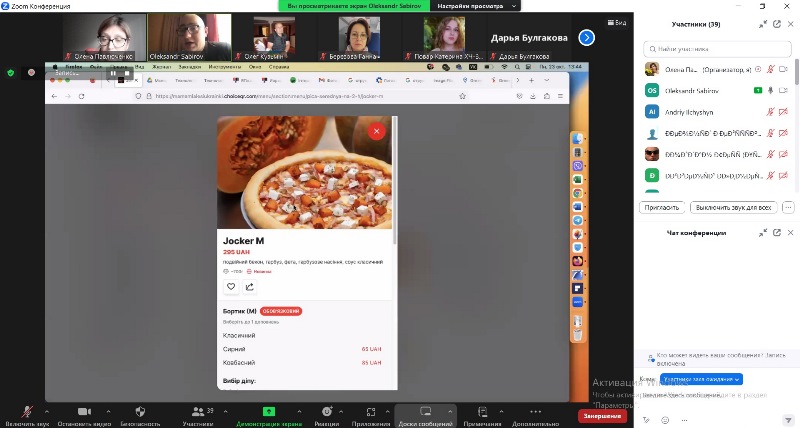End the meeting with red button
Viewport: 800px width, 428px height.
pyautogui.click(x=602, y=416)
